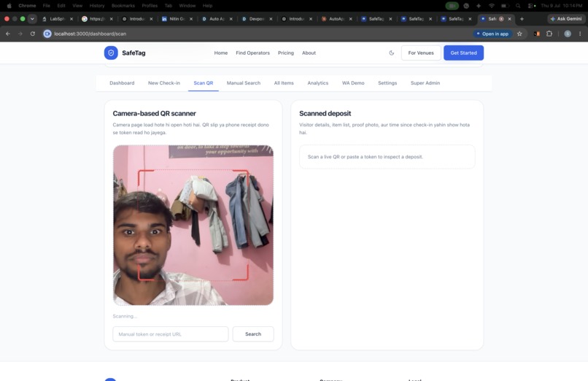Screen dimensions: 588x381
Task: Click the green camera-in-use indicator
Action: point(452,6)
